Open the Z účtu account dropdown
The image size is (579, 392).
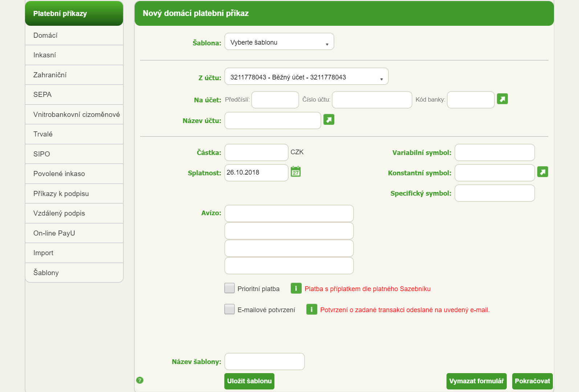(x=306, y=77)
